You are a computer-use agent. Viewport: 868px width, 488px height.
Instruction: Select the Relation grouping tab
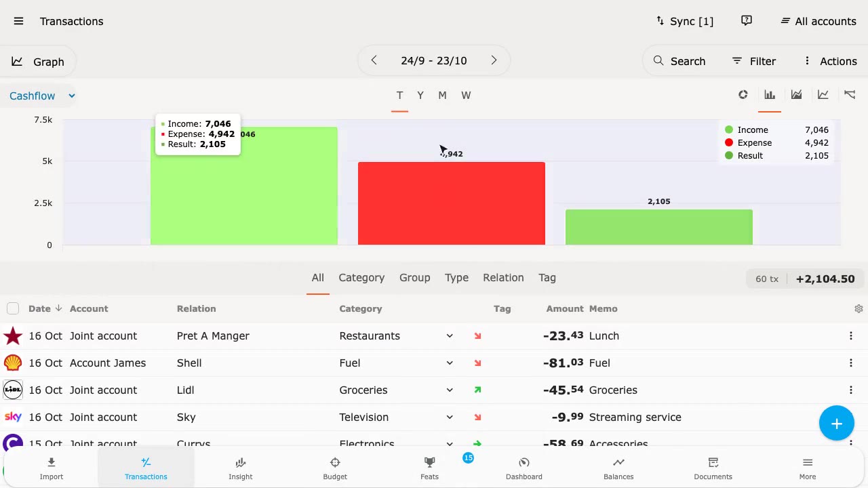point(503,277)
